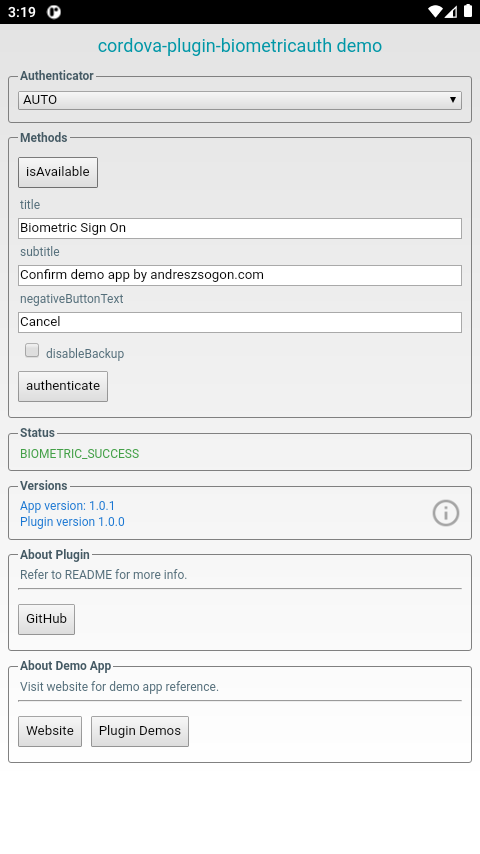Open the Authenticator AUTO dropdown
The width and height of the screenshot is (480, 854).
[x=240, y=100]
